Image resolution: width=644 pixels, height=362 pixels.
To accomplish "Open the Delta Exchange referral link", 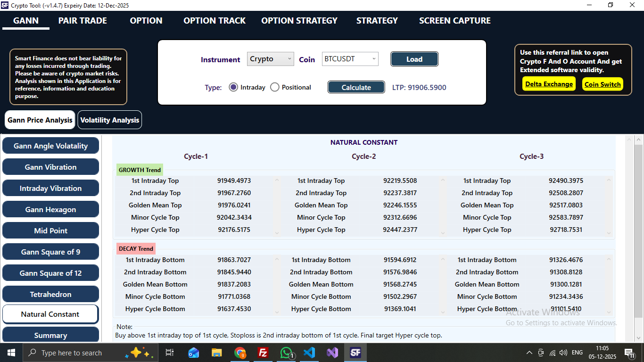I will tap(549, 84).
